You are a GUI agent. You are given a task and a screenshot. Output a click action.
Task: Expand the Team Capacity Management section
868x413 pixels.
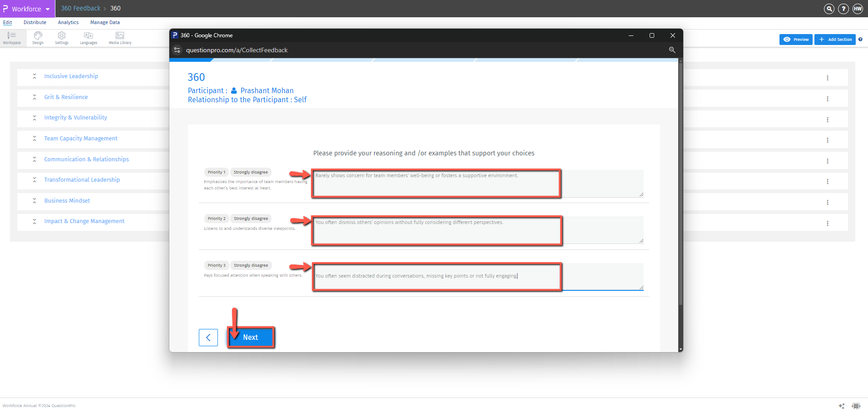35,139
